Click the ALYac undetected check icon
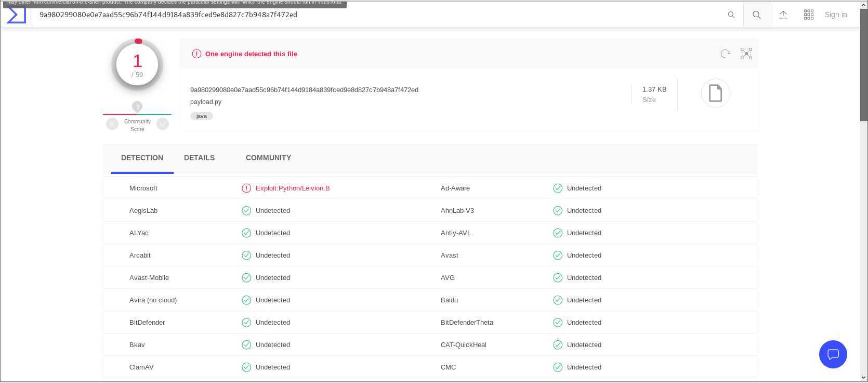 coord(246,233)
